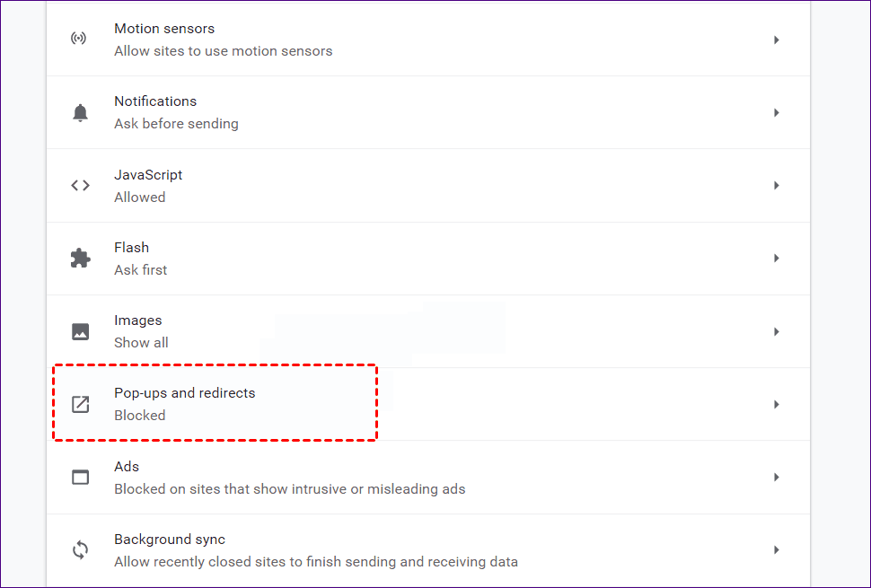Click the Background sync icon
871x588 pixels.
[80, 550]
